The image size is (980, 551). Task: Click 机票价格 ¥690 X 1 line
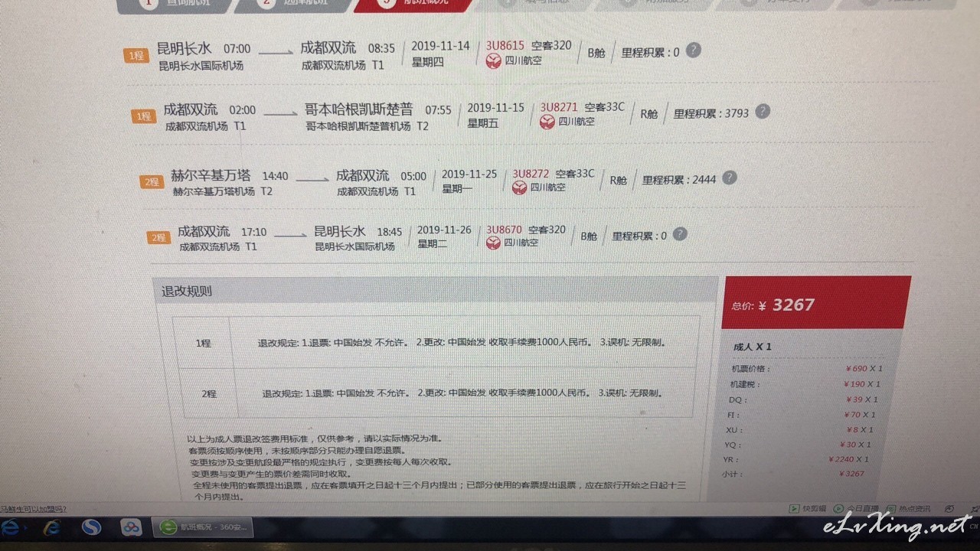[x=806, y=369]
